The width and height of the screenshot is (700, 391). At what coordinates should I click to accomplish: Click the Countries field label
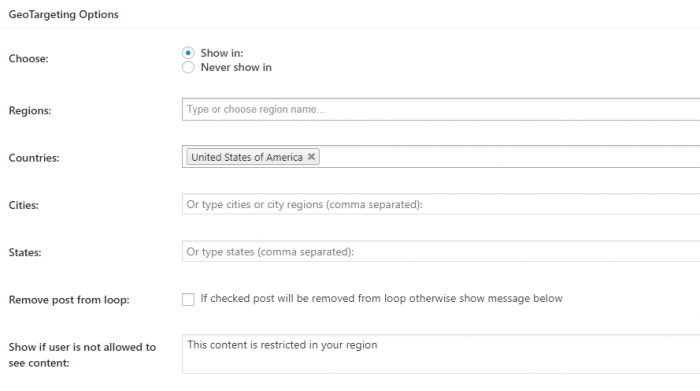pos(34,158)
